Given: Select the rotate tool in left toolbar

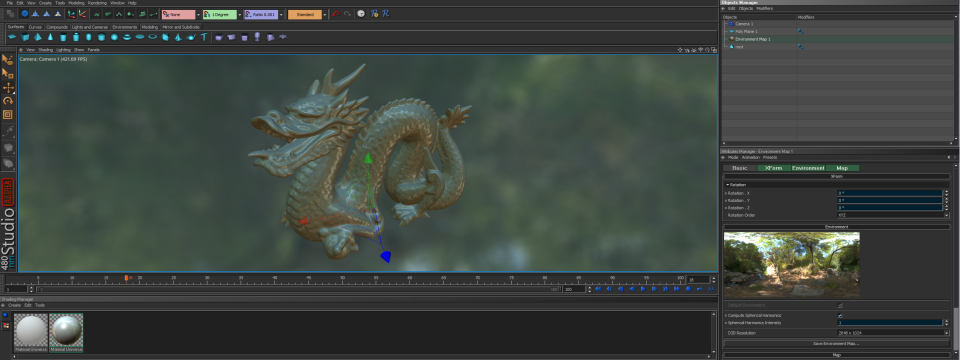Looking at the screenshot, I should pos(8,100).
